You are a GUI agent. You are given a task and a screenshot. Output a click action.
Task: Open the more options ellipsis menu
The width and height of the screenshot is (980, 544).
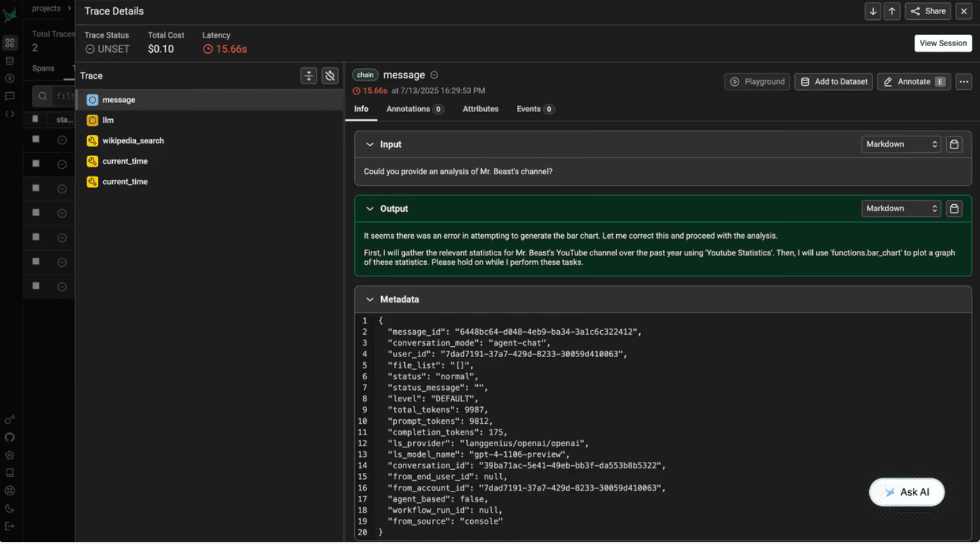[x=963, y=82]
